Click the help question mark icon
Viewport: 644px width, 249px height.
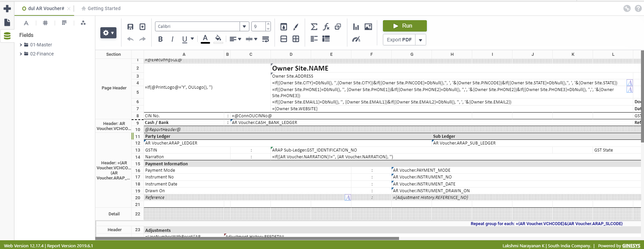pos(638,8)
